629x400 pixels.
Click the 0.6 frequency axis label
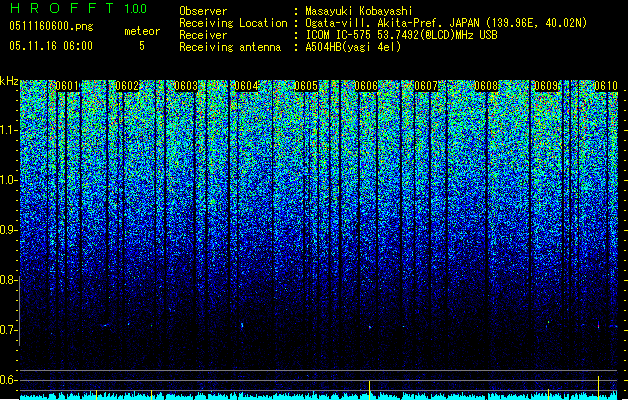click(9, 380)
